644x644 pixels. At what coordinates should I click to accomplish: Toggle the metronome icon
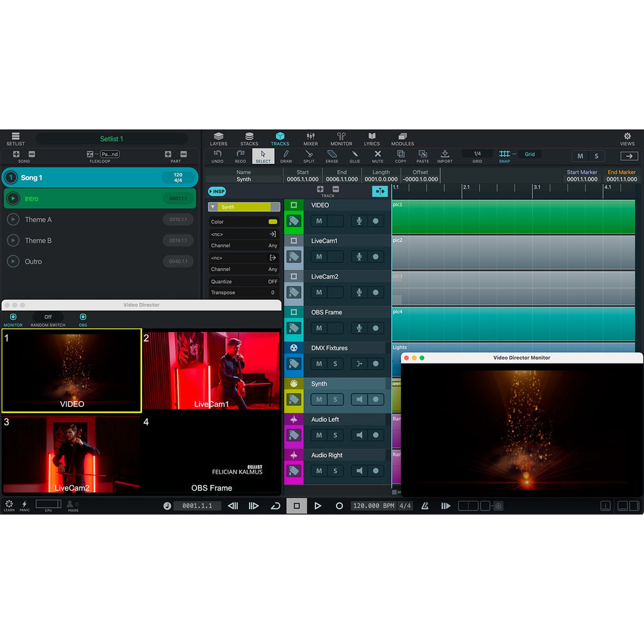(x=425, y=506)
